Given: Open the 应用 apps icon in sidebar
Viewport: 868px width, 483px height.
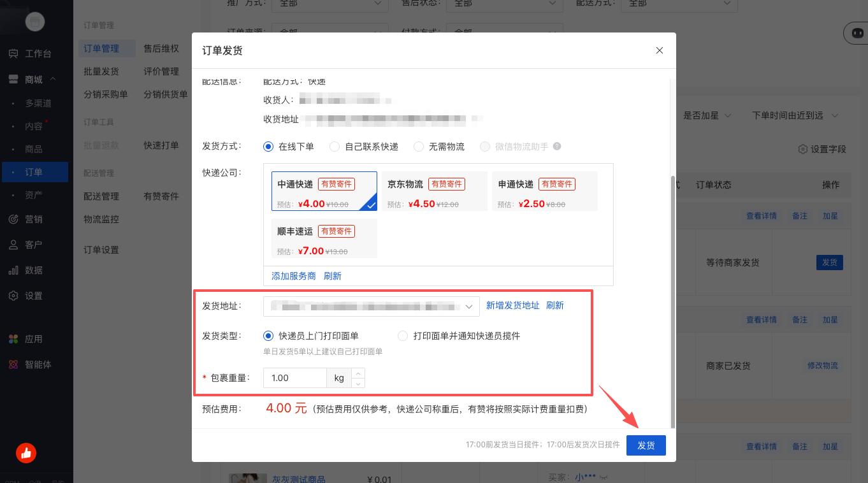Looking at the screenshot, I should (x=13, y=339).
